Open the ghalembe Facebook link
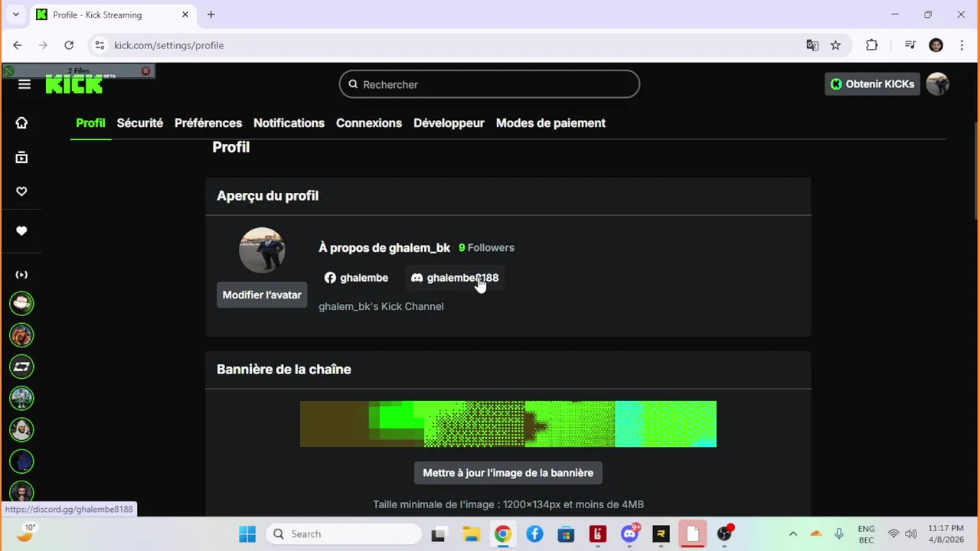Viewport: 980px width, 551px height. click(x=356, y=278)
